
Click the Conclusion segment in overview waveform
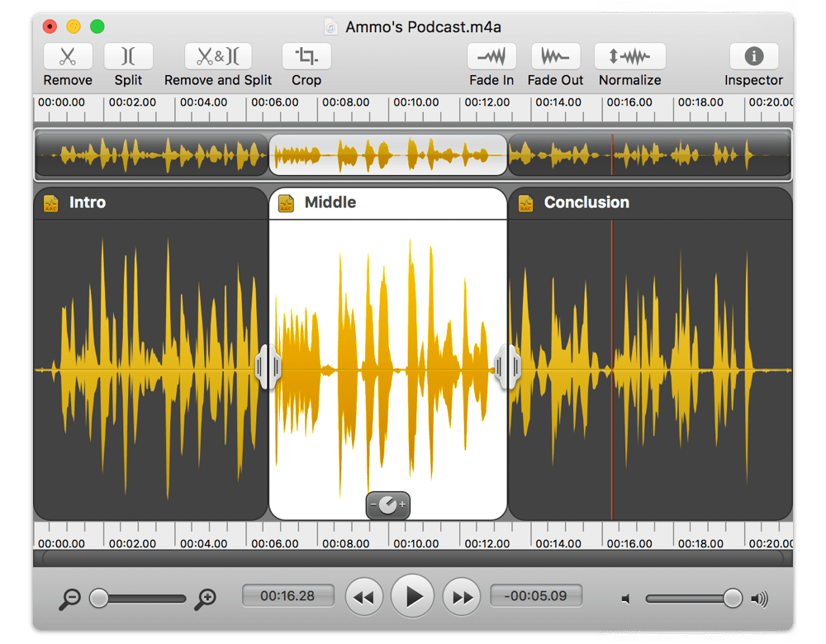pos(650,155)
